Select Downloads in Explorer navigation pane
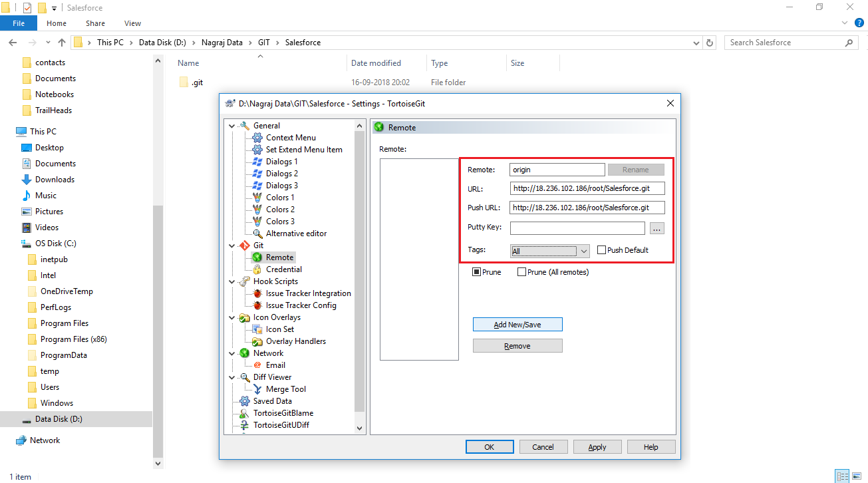 (x=55, y=180)
